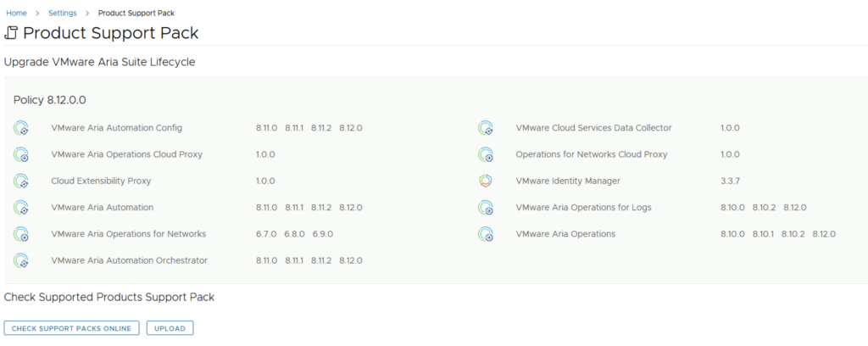Screen dimensions: 868x346
Task: Select the VMware Aria Operations Cloud Proxy label
Action: coord(127,154)
